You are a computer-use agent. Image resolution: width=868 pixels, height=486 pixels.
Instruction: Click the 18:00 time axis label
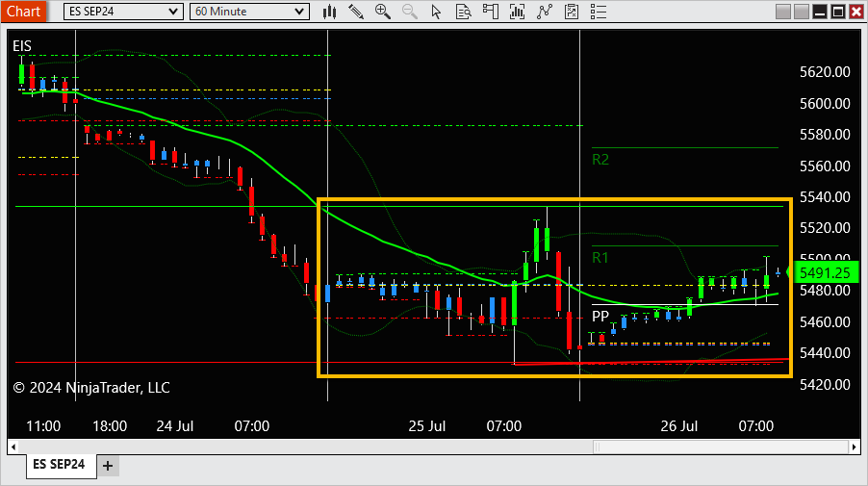click(110, 426)
